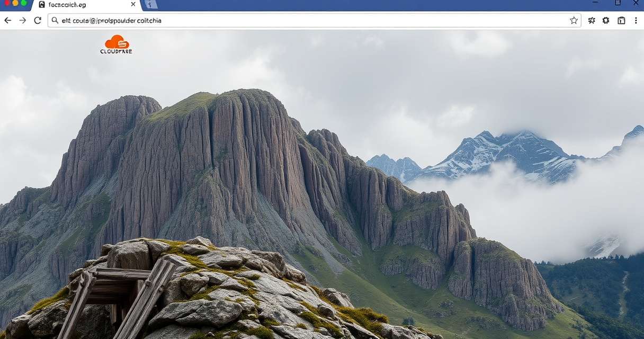This screenshot has height=339, width=644.
Task: Switch to the second tab with blue icon
Action: pos(151,5)
